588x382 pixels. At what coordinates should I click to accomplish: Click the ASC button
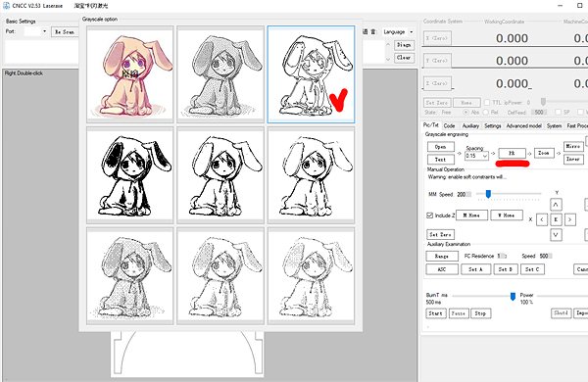click(x=442, y=269)
